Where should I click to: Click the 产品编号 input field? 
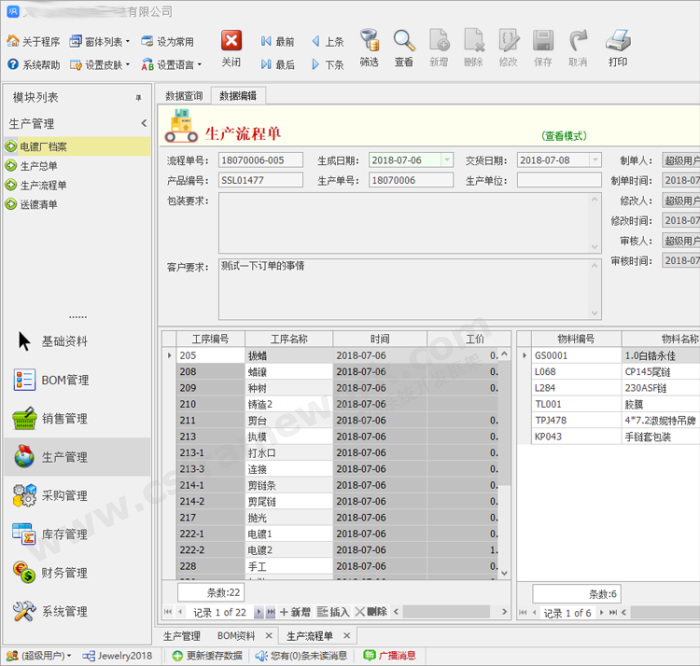coord(260,180)
